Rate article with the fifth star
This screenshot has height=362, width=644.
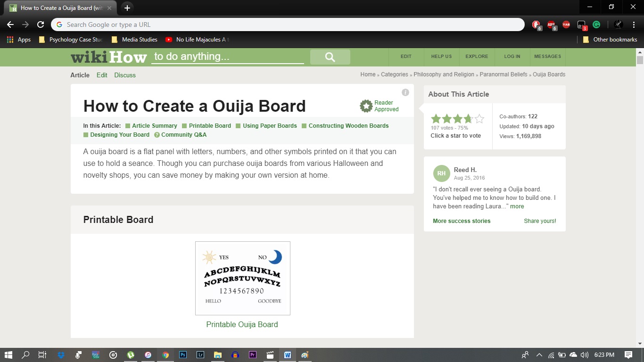479,119
